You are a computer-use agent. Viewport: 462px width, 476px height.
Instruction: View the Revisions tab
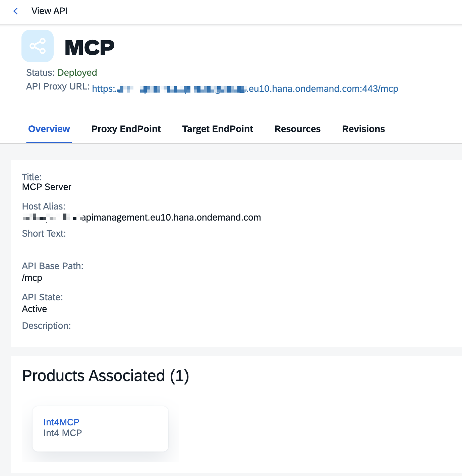pos(363,129)
